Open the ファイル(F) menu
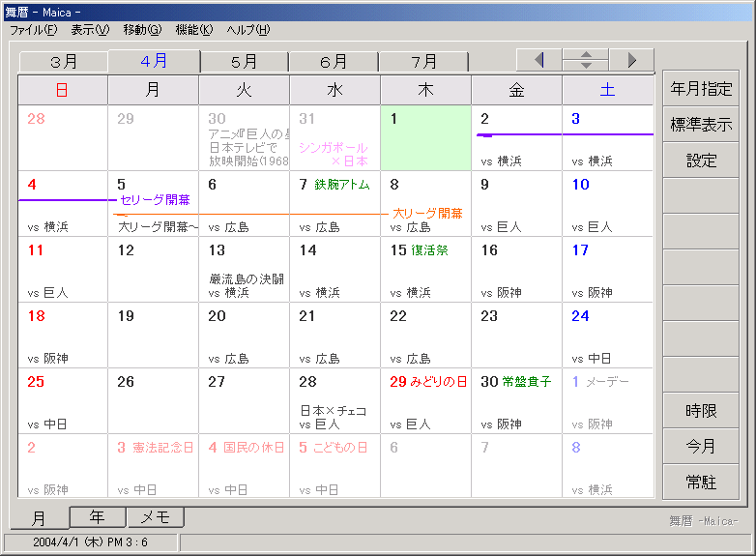The image size is (756, 556). coord(33,30)
